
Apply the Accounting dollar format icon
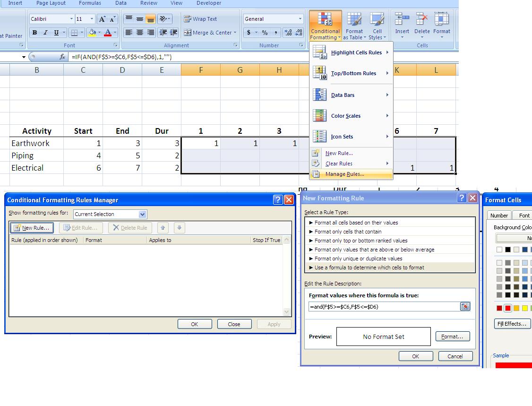[249, 33]
